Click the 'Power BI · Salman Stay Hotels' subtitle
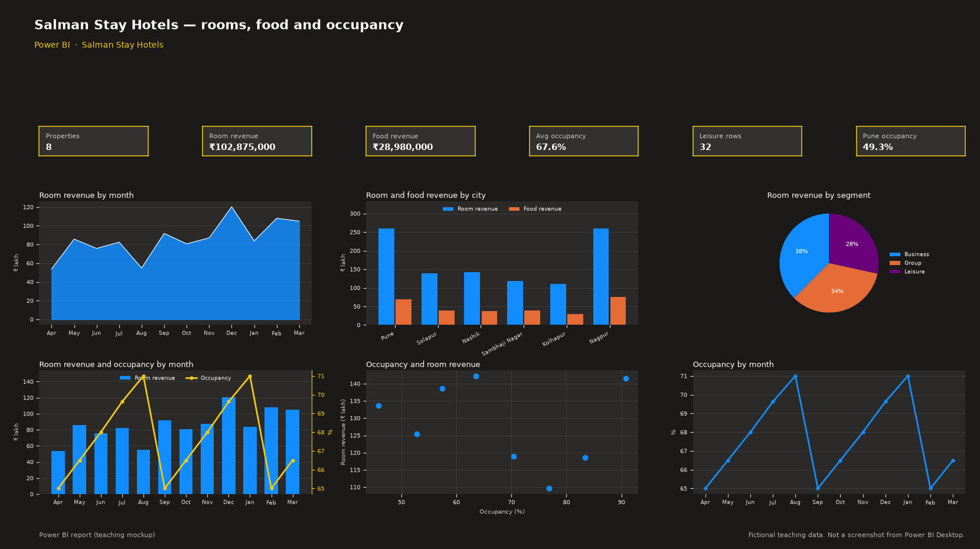 pos(99,45)
